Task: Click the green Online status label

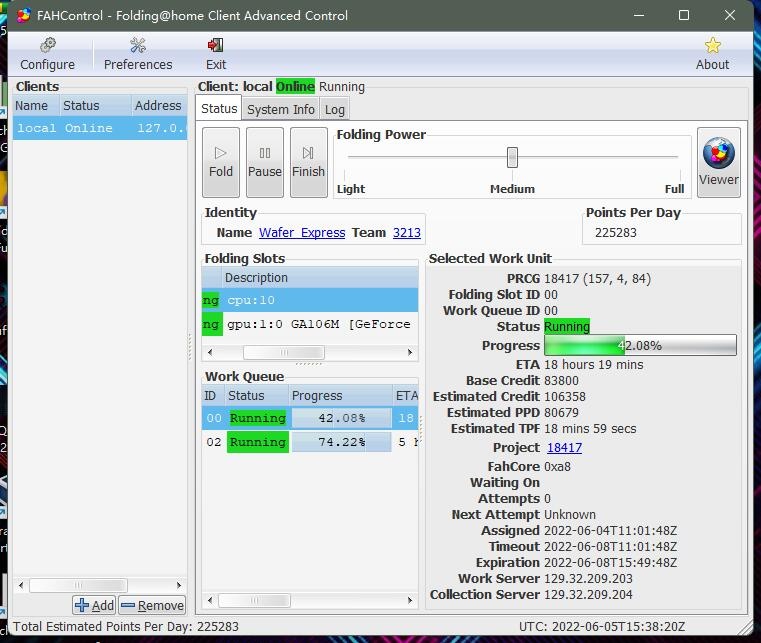Action: tap(295, 87)
